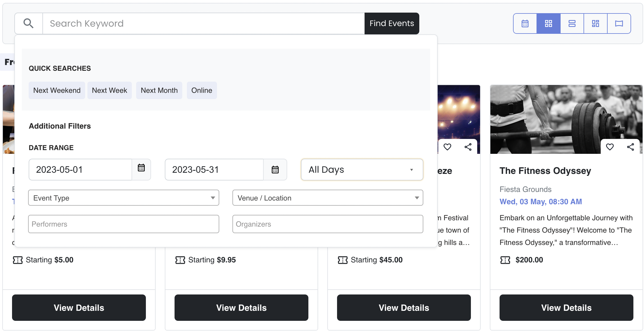
Task: Select Next Week quick search filter
Action: pyautogui.click(x=109, y=90)
